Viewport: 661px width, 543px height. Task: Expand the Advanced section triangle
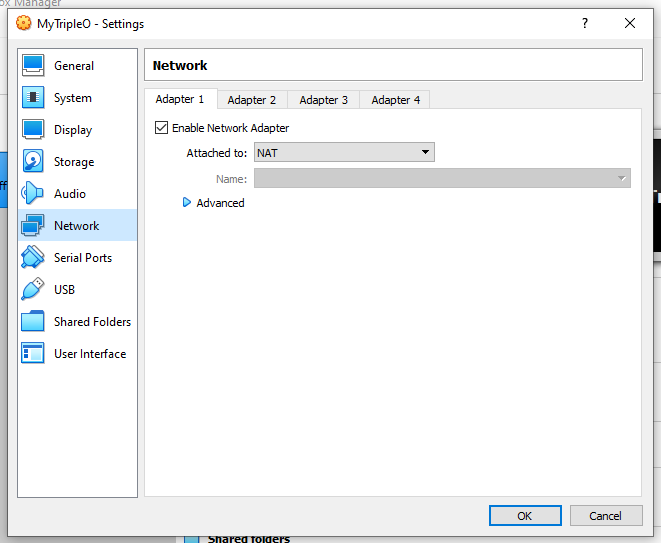point(186,202)
